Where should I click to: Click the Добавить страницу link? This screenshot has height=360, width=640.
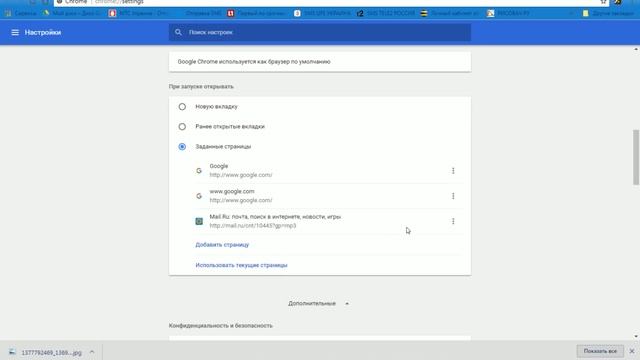click(222, 244)
